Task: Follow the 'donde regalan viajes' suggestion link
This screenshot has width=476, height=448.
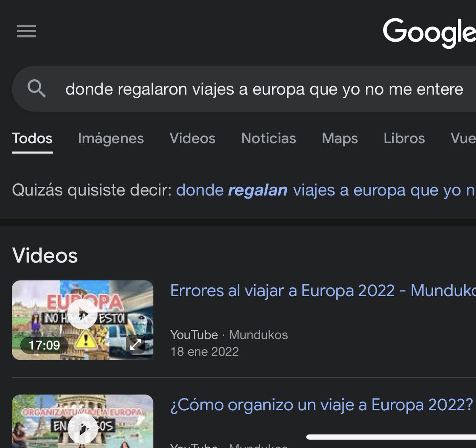Action: (326, 190)
